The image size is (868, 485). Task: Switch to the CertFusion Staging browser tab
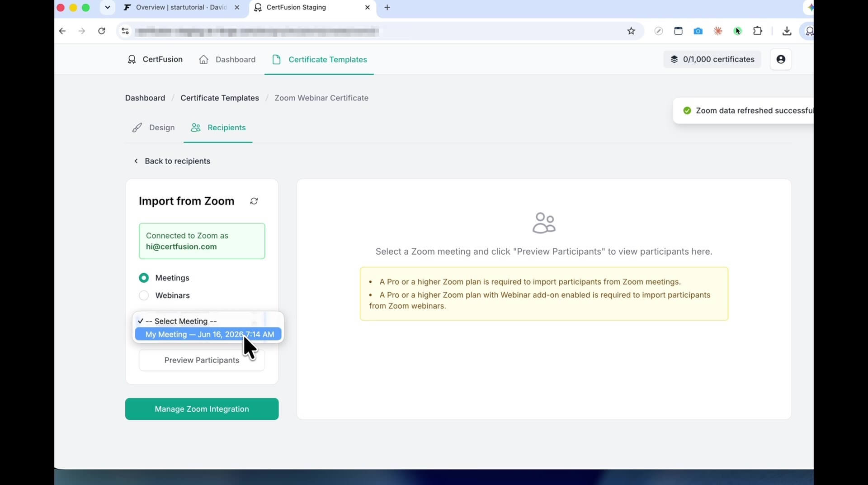click(312, 7)
